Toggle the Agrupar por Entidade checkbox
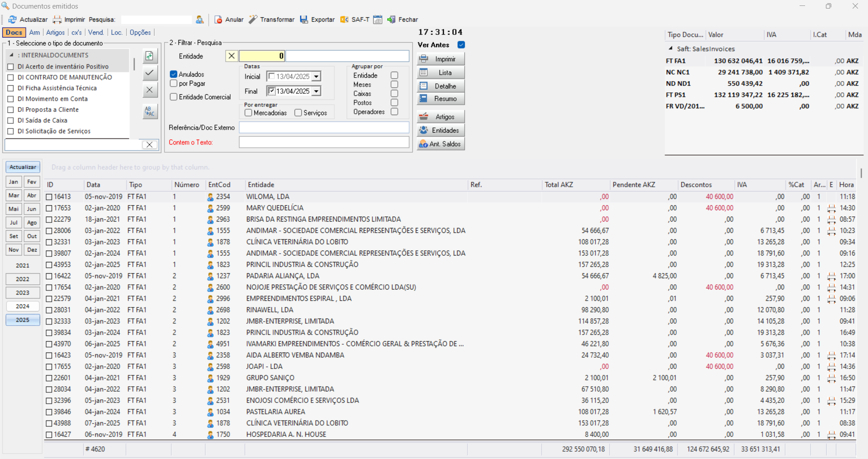Screen dimensions: 868x459 click(x=394, y=75)
